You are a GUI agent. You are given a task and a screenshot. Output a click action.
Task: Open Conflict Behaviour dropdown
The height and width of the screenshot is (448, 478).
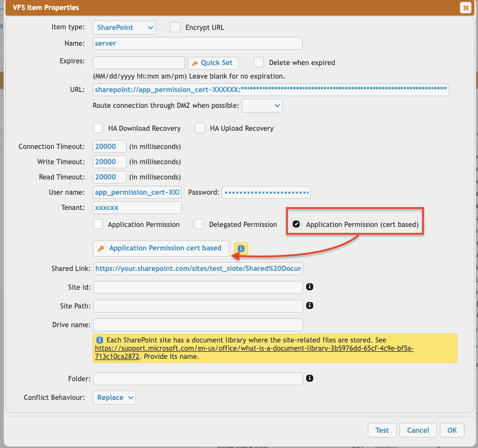coord(114,398)
